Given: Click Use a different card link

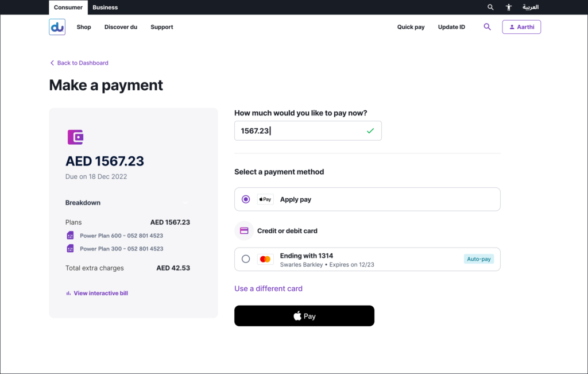Looking at the screenshot, I should [x=268, y=288].
